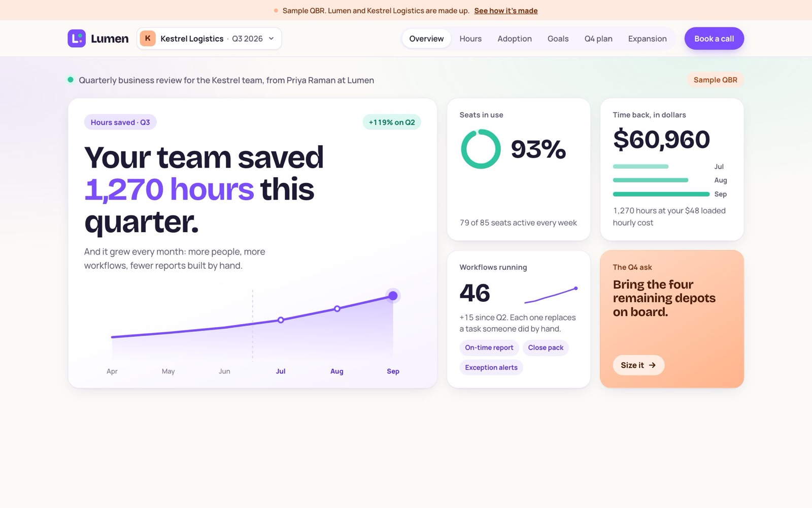Click the 'Bring the four remaining depots' heading

pos(664,298)
